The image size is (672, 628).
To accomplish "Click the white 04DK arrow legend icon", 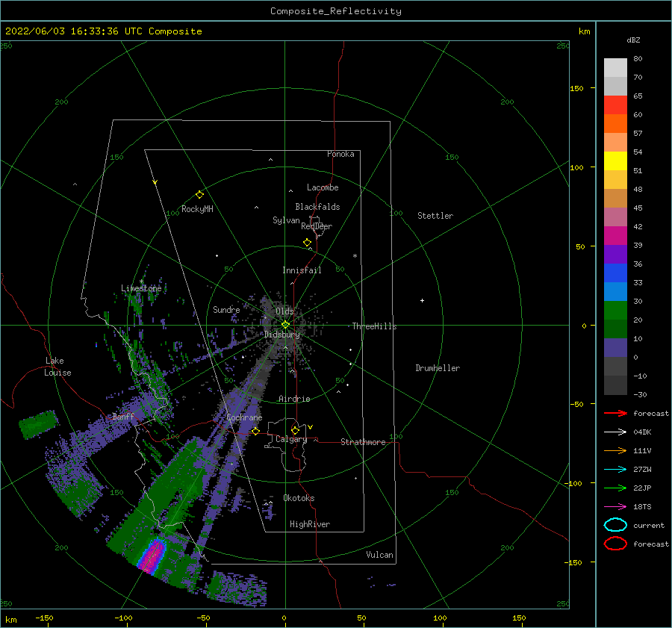I will click(615, 432).
